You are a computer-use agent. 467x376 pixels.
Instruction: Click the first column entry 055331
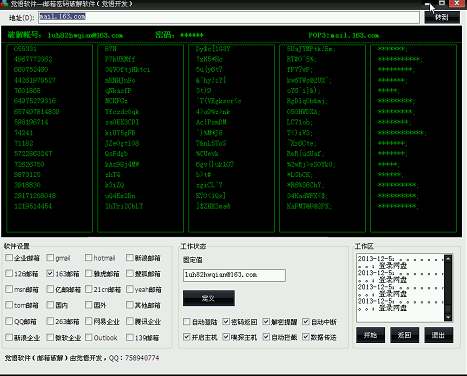pos(25,49)
